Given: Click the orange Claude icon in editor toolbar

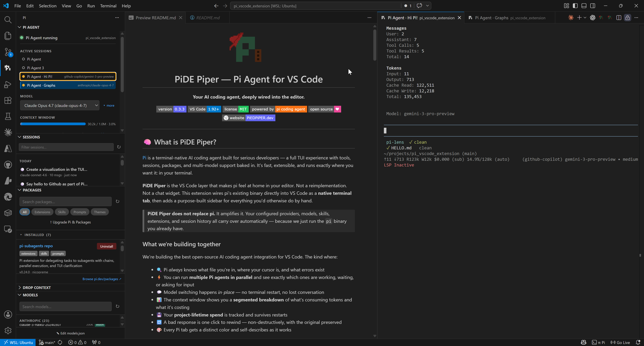Looking at the screenshot, I should 571,17.
